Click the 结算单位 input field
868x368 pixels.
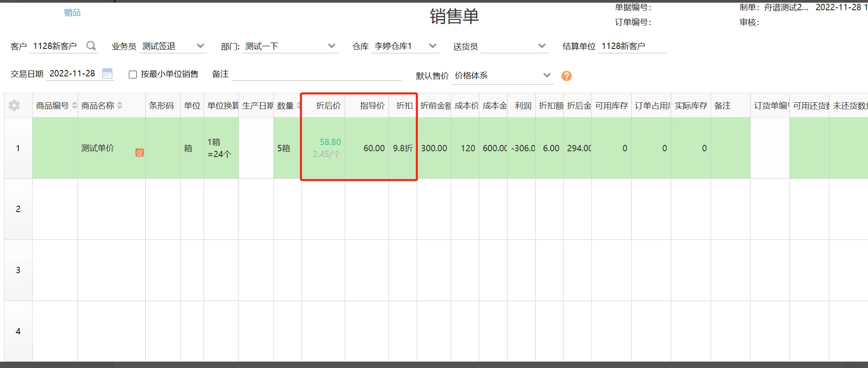pyautogui.click(x=631, y=46)
